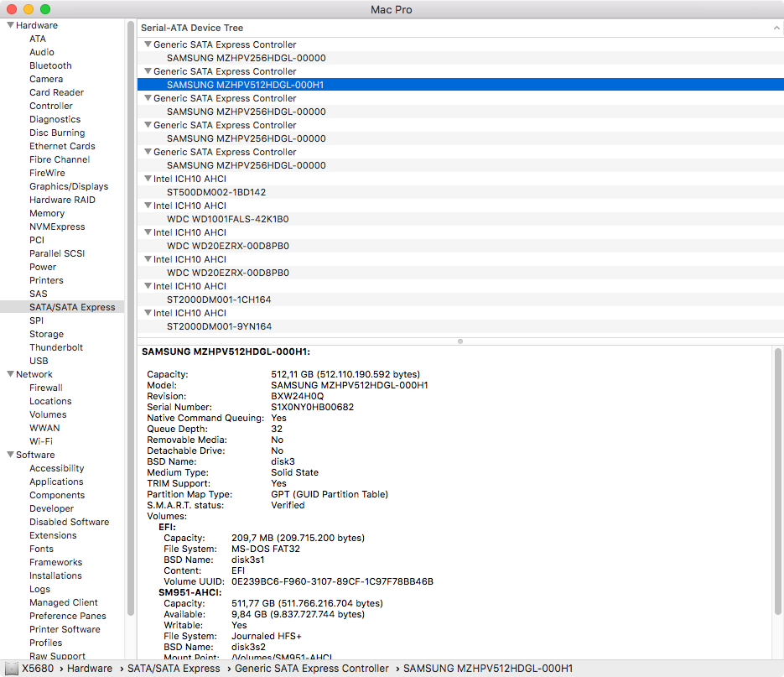
Task: Collapse the Hardware section triangle
Action: coord(10,25)
